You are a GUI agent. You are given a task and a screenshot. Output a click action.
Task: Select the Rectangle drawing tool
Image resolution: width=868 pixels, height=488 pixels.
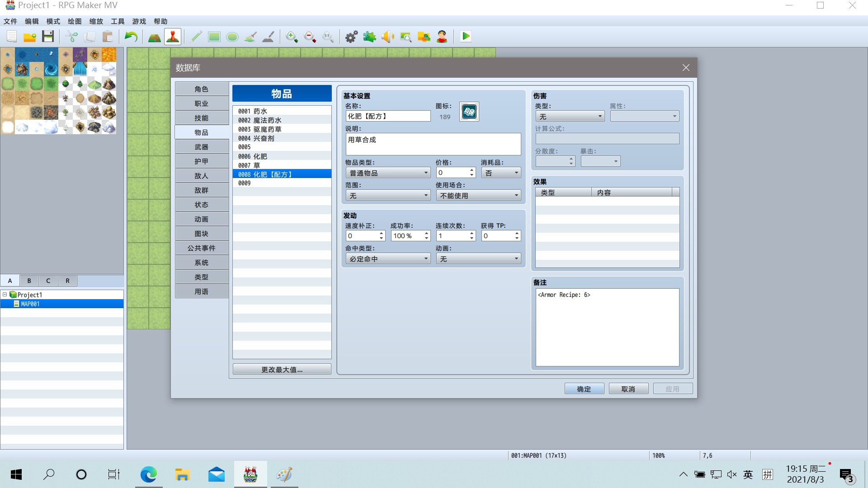pos(214,37)
